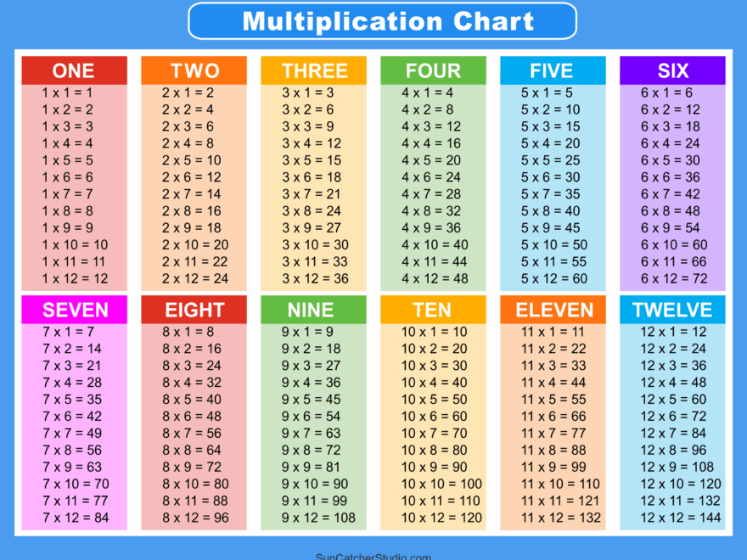The height and width of the screenshot is (560, 747).
Task: Click the row '7 x 12 = 84'
Action: click(76, 518)
